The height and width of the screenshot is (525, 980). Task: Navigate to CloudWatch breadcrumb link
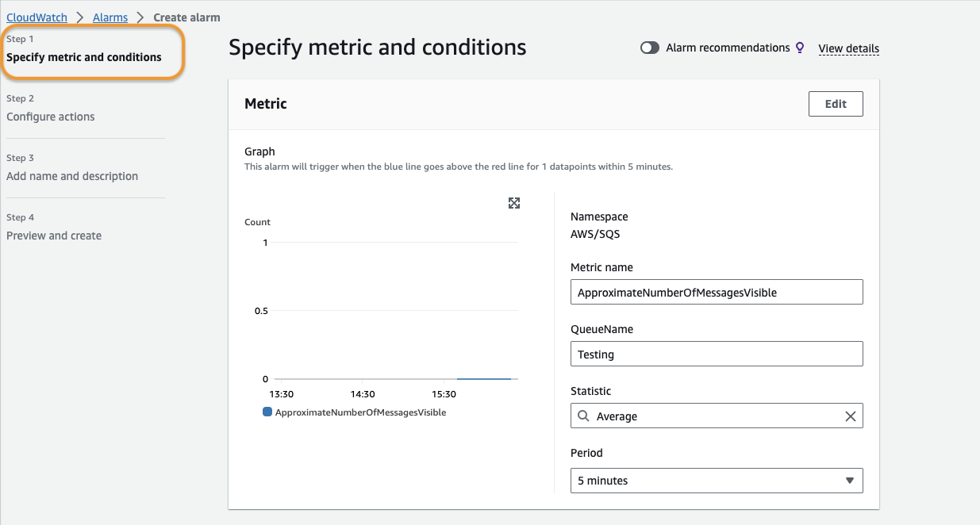[x=37, y=17]
